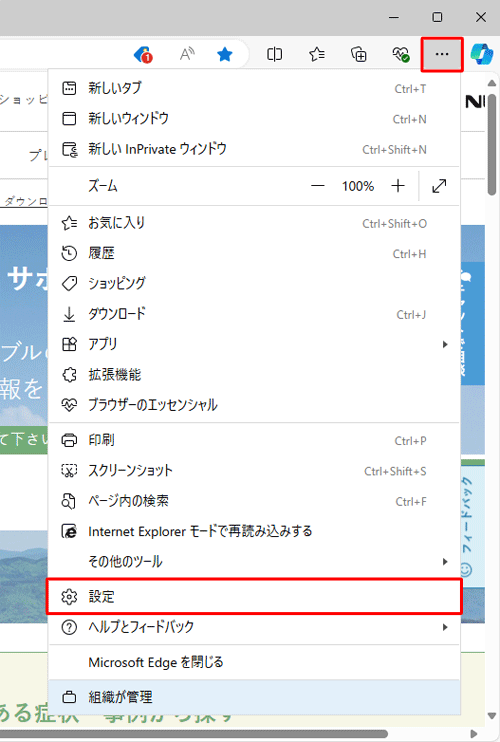This screenshot has height=742, width=500.
Task: Click the 100% zoom value
Action: coord(358,186)
